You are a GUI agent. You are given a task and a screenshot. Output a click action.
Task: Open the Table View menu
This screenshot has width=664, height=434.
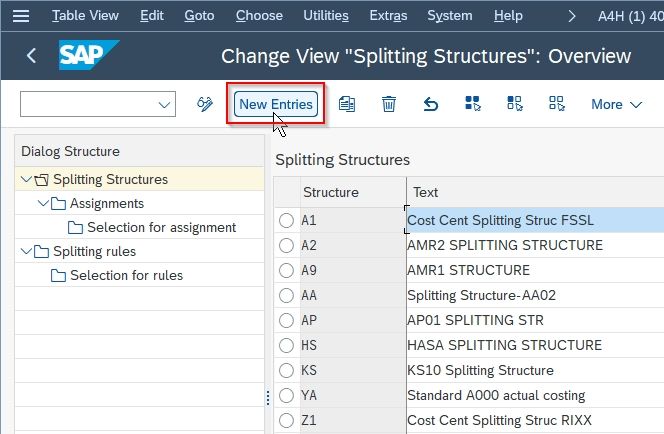coord(85,16)
